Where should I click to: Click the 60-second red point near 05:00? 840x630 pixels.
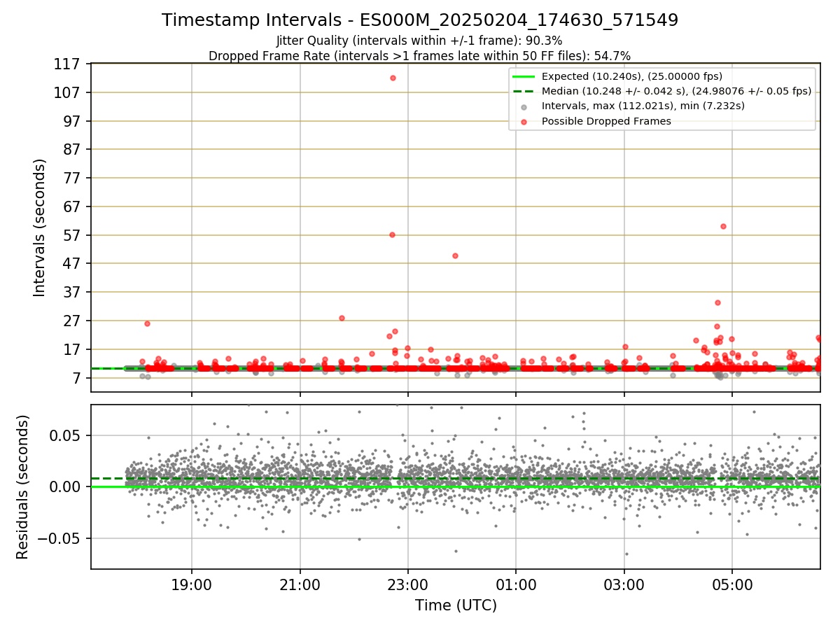coord(723,226)
